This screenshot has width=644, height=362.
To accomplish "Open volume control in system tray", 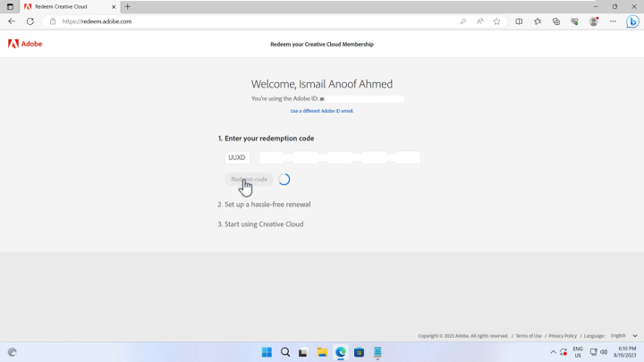I will tap(604, 352).
